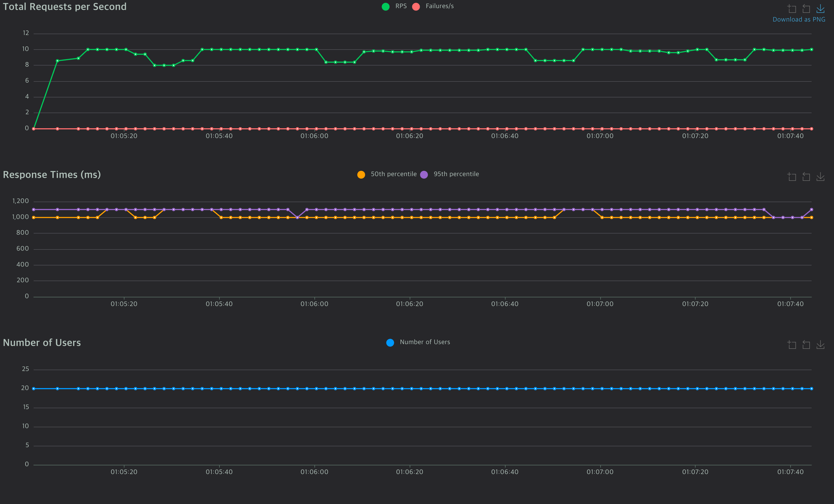Toggle 95th percentile legend entry
Screen dimensions: 834x504
[456, 174]
